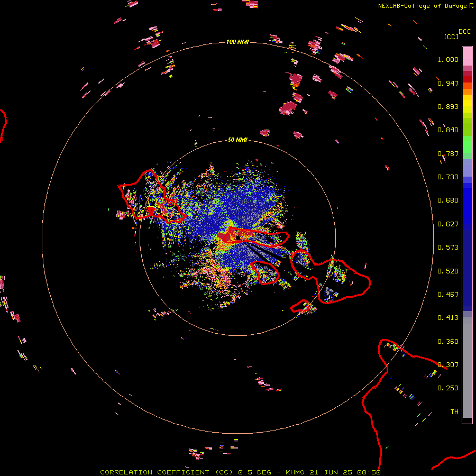The image size is (476, 476).
Task: Click the Correlation Coefficient caption at bottom
Action: (x=240, y=472)
